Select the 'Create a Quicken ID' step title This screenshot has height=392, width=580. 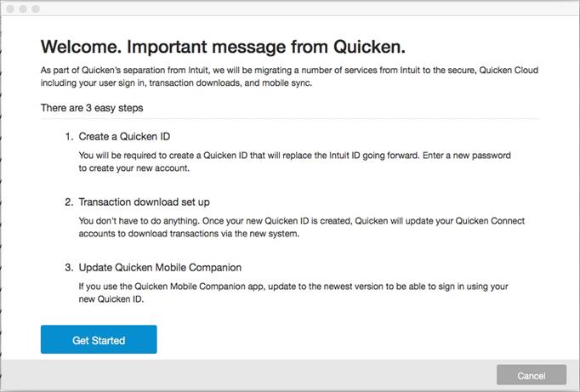tap(129, 136)
